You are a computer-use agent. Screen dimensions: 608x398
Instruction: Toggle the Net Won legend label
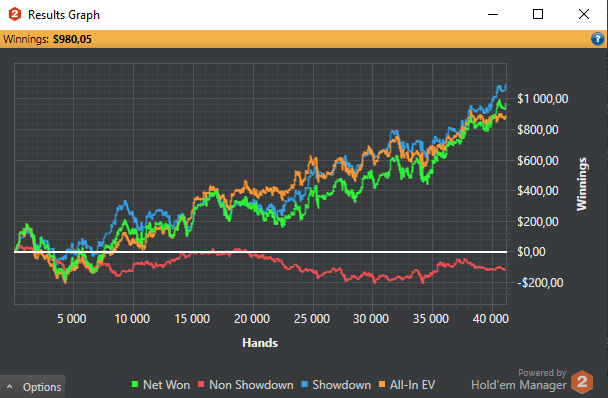click(166, 385)
